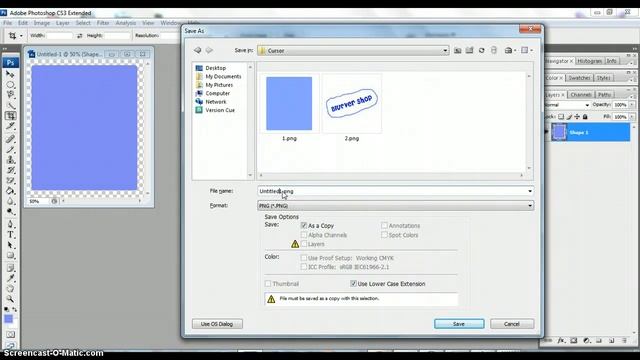Check the Spot Colors checkbox
640x360 pixels.
coord(384,235)
